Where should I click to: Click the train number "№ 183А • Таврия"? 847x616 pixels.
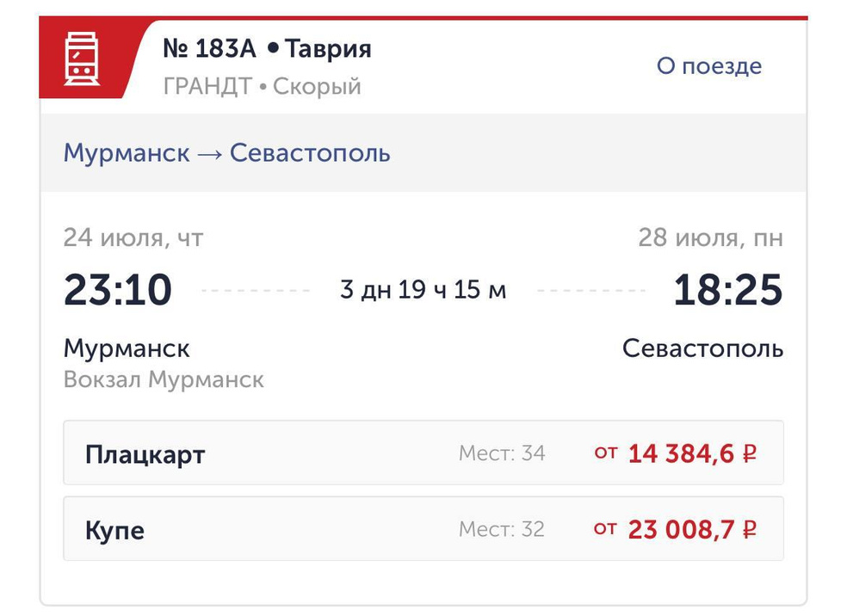click(x=267, y=49)
